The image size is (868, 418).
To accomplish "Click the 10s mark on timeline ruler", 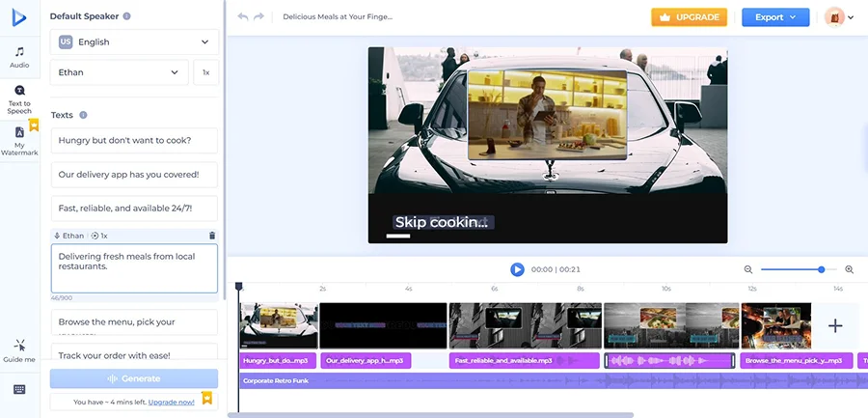I will [x=665, y=289].
